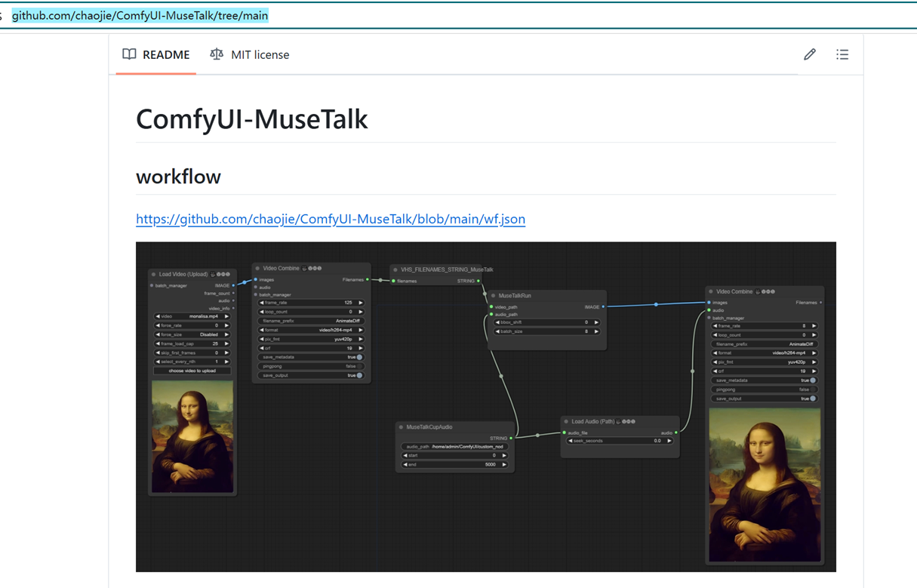Click the pencil icon to edit the README
This screenshot has width=917, height=588.
tap(809, 54)
